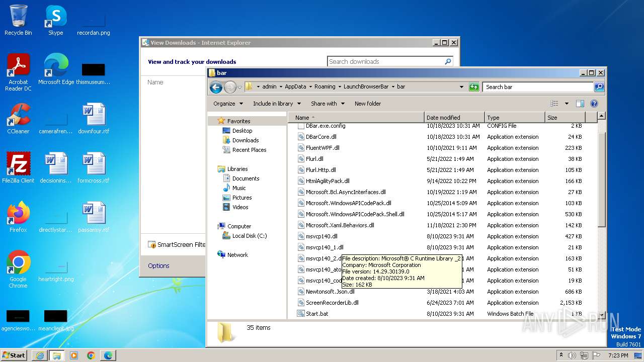The width and height of the screenshot is (644, 362).
Task: Open Acrobat Reader DC shortcut
Action: point(18,72)
